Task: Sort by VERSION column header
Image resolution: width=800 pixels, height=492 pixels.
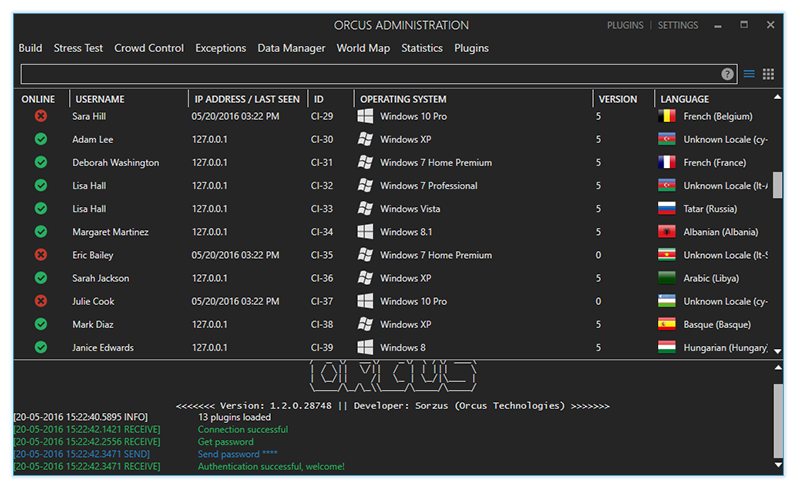Action: click(x=618, y=99)
